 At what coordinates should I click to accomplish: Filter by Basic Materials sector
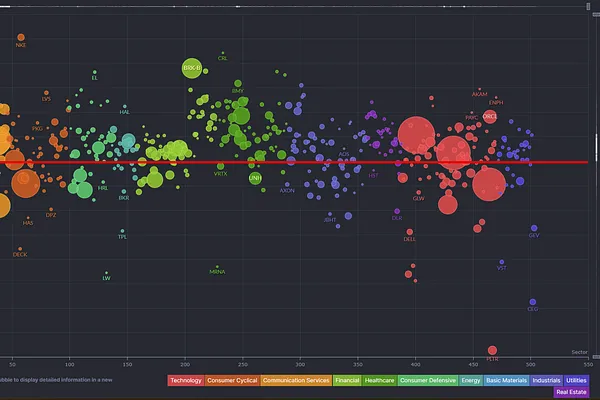(x=507, y=381)
